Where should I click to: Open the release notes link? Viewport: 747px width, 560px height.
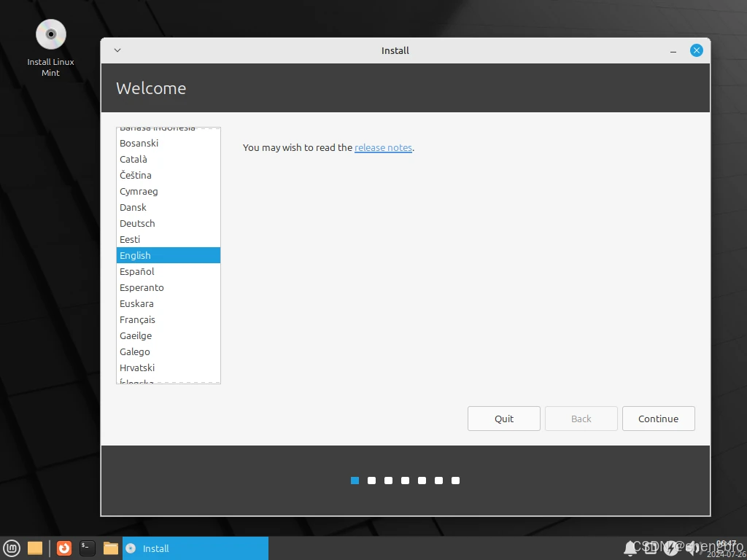point(383,147)
